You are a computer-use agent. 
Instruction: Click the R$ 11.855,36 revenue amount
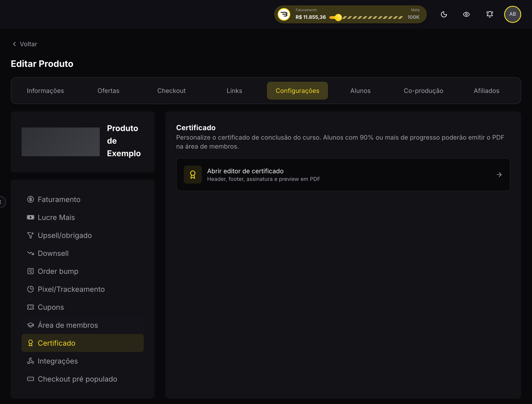tap(310, 17)
